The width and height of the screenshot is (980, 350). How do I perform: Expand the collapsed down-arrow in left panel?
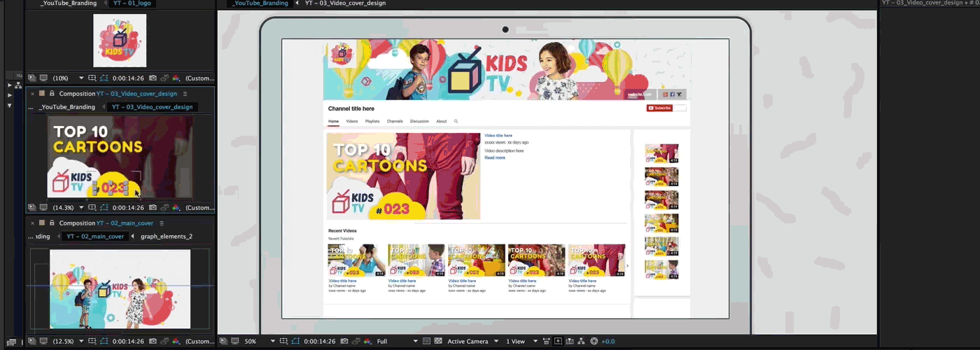8,105
